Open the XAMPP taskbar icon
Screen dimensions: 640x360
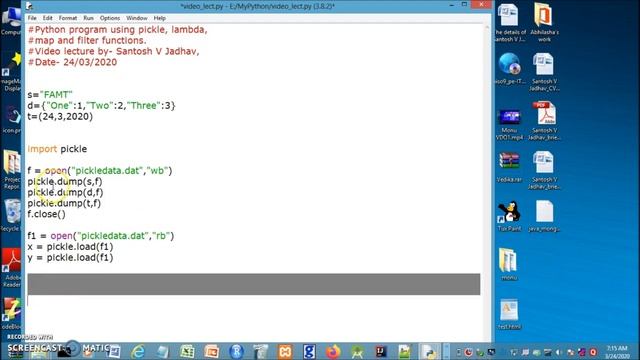[x=285, y=351]
